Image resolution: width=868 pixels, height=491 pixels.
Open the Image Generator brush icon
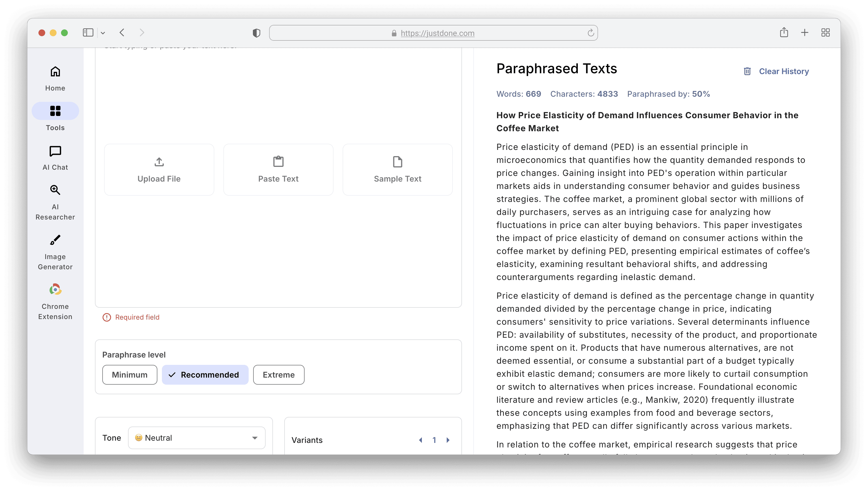point(55,240)
